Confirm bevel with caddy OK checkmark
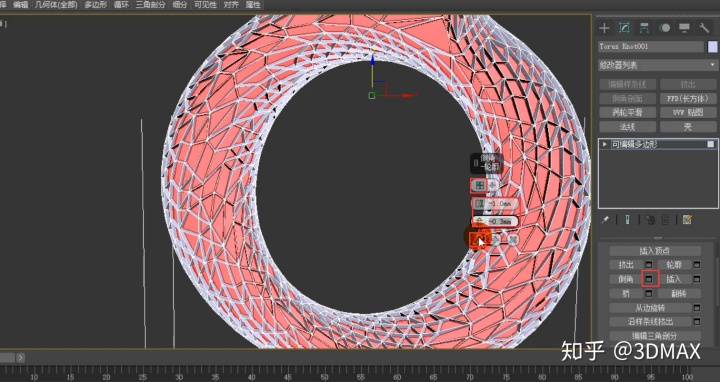 (x=478, y=240)
